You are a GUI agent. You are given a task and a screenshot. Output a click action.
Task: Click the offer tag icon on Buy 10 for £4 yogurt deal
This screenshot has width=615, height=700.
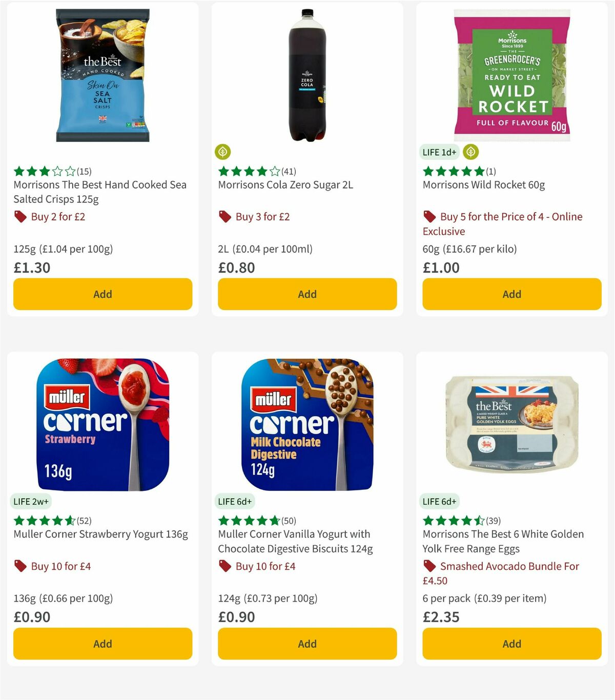tap(20, 566)
